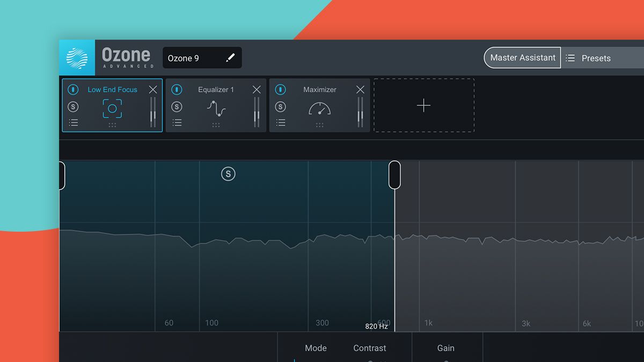Viewport: 644px width, 362px height.
Task: Solo the Maximizer module
Action: click(280, 107)
